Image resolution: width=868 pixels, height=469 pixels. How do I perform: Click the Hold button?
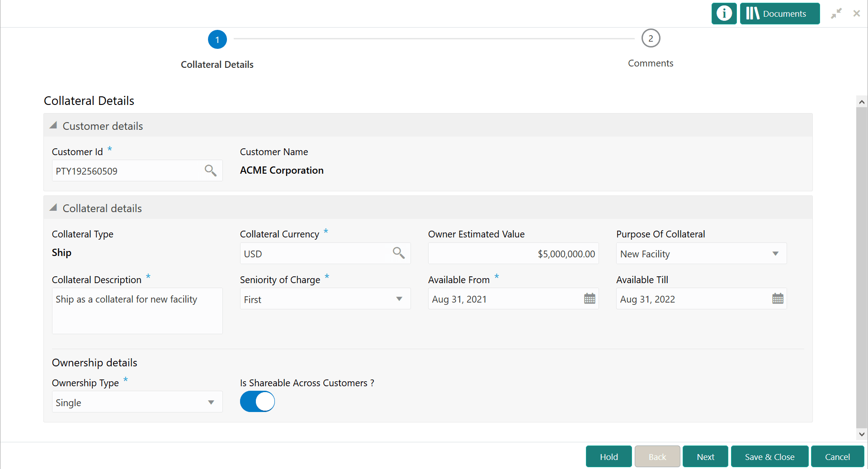pyautogui.click(x=609, y=457)
